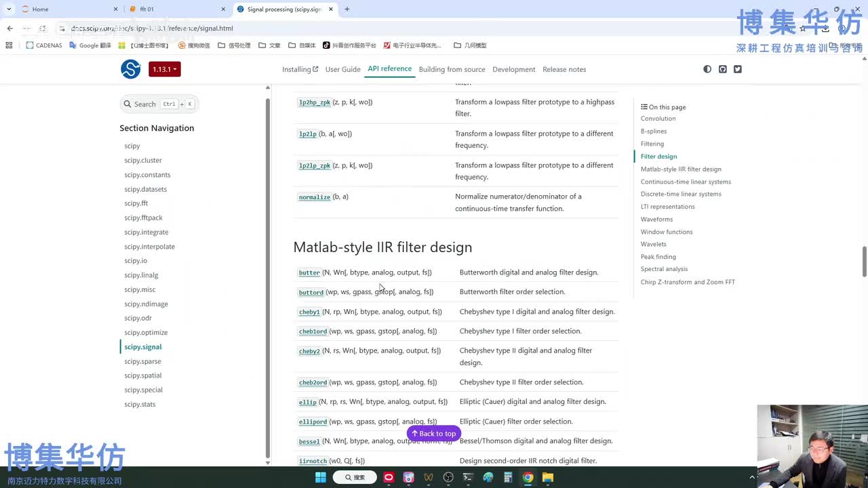Close the fft 01 browser tab
868x488 pixels.
224,9
